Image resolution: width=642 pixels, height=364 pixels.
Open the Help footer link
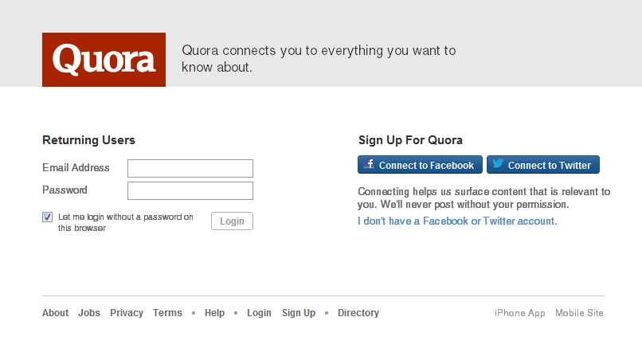click(x=214, y=313)
